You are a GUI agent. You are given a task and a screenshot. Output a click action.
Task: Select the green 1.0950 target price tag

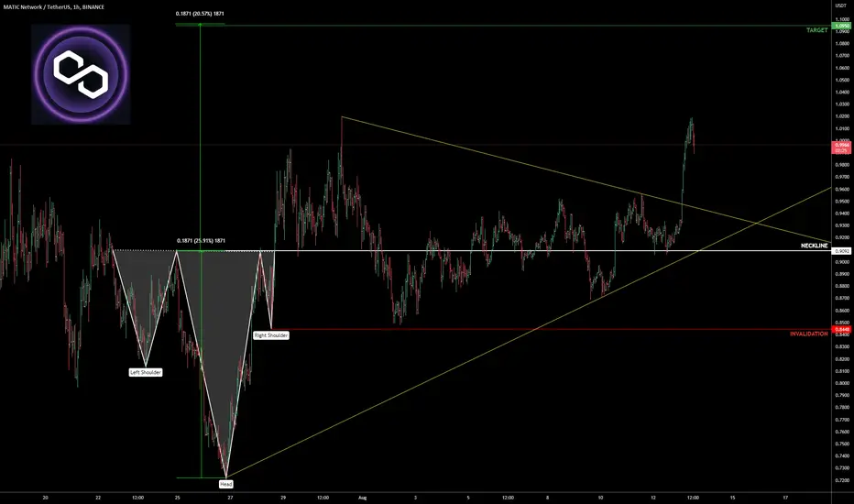click(842, 26)
